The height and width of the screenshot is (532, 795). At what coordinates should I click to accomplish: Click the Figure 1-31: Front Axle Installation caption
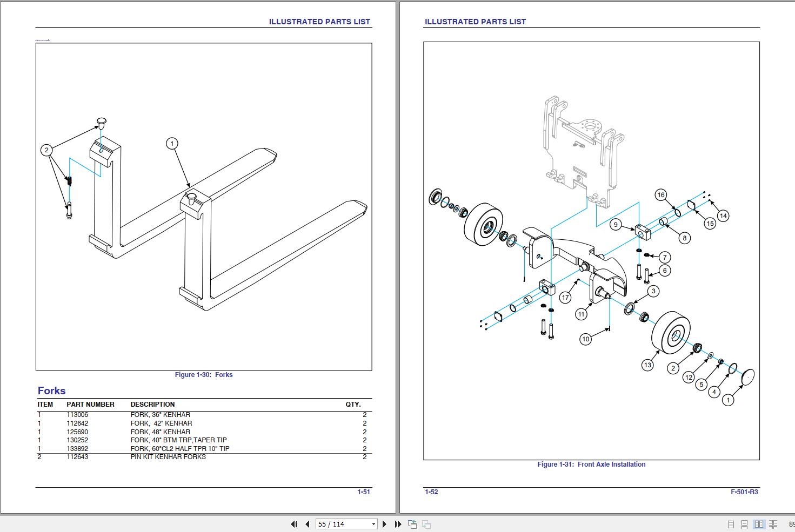point(591,464)
